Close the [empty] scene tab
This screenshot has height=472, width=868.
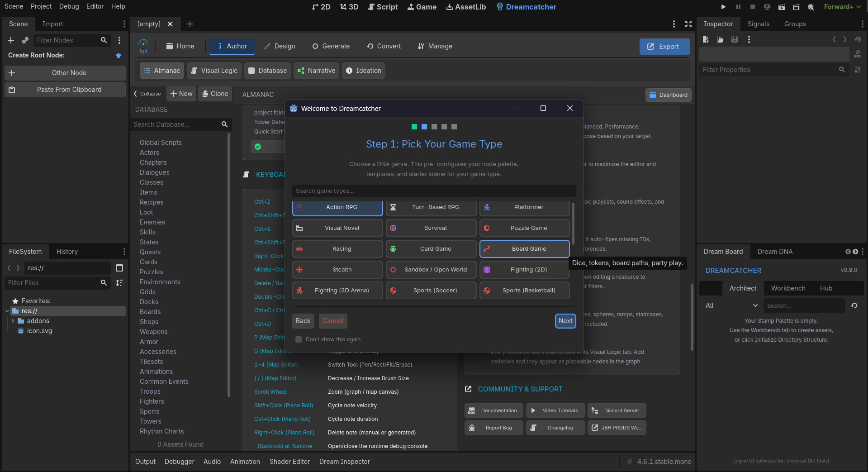170,24
